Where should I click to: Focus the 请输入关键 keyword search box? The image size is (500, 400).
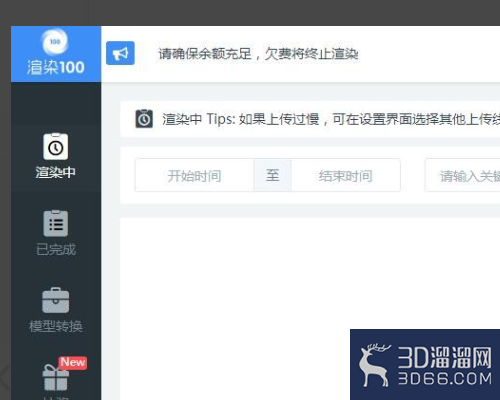coord(463,175)
